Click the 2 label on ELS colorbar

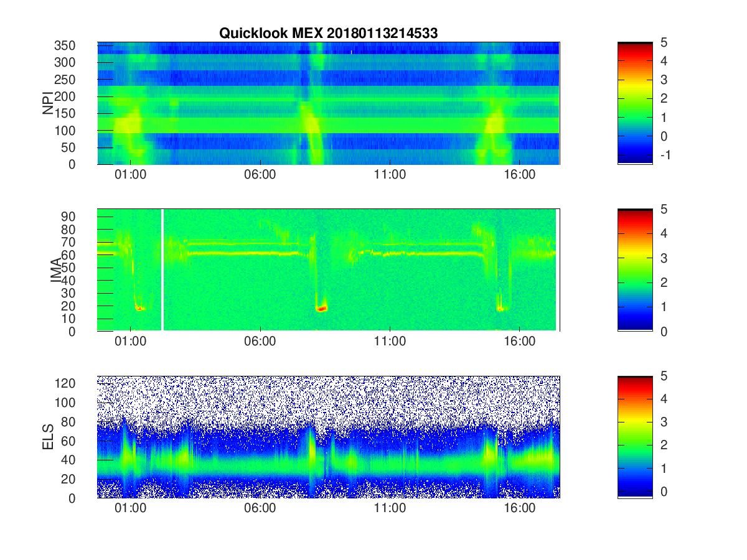click(x=664, y=446)
